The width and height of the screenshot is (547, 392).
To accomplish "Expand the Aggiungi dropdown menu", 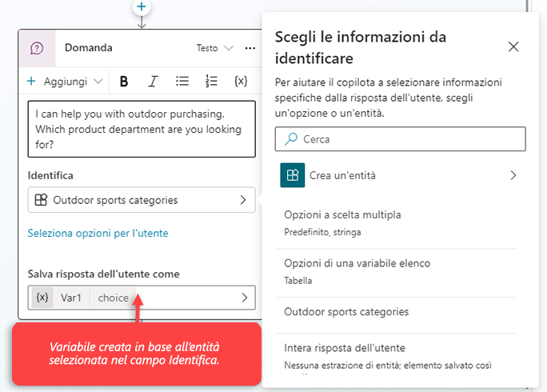I will click(64, 81).
